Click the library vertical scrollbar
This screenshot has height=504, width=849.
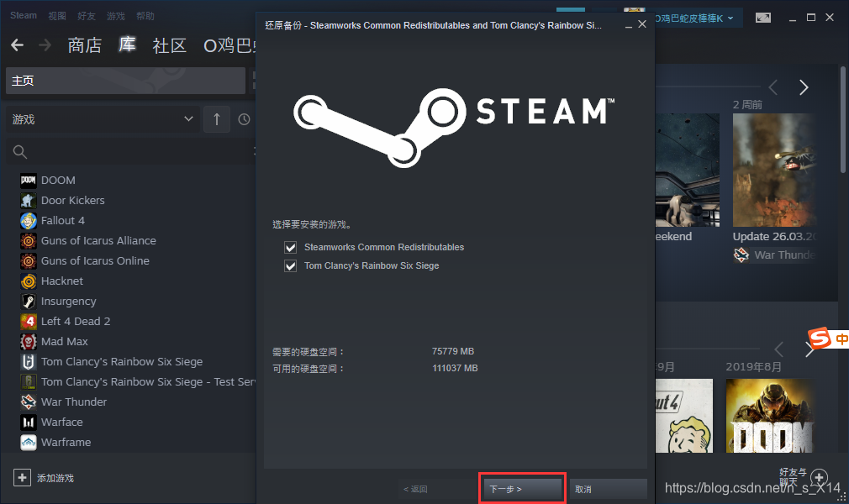pos(843,119)
